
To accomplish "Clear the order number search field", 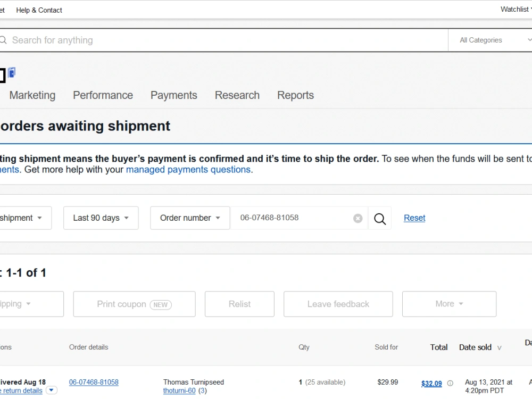I will point(358,218).
